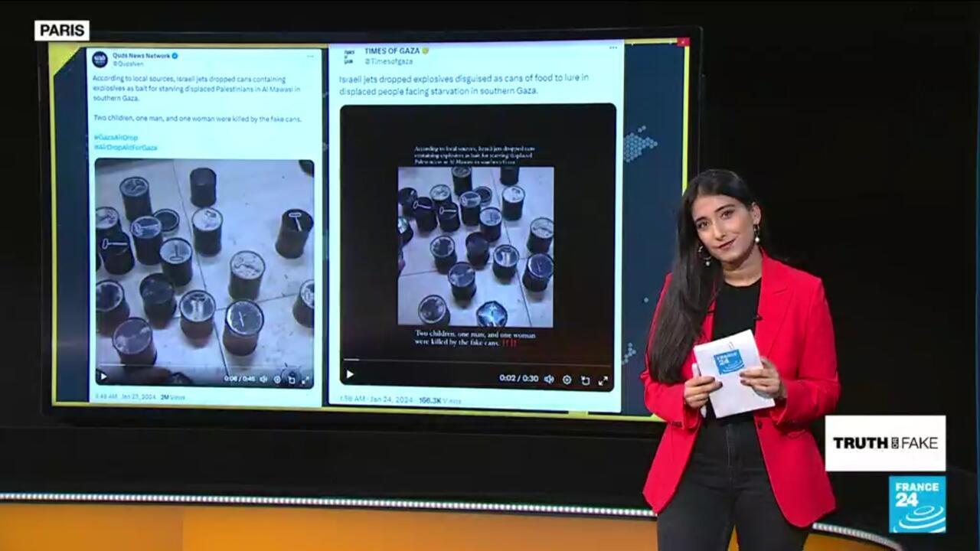Click the France 24 logo
This screenshot has height=551, width=980.
916,504
